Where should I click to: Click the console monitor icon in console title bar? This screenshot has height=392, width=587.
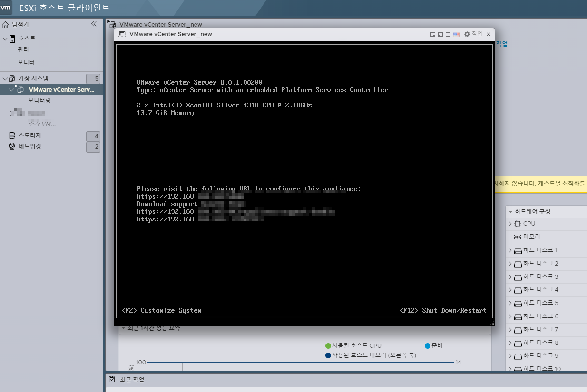pos(122,34)
